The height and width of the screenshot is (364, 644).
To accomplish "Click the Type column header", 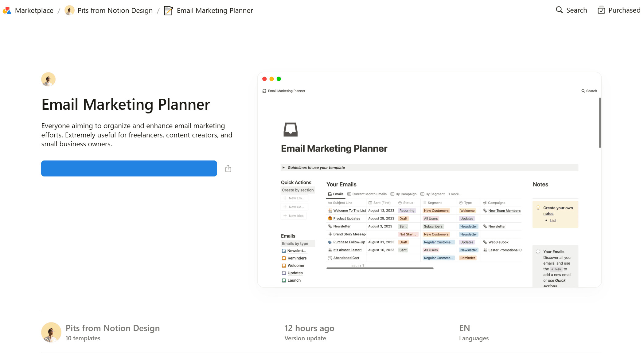I will pos(469,203).
